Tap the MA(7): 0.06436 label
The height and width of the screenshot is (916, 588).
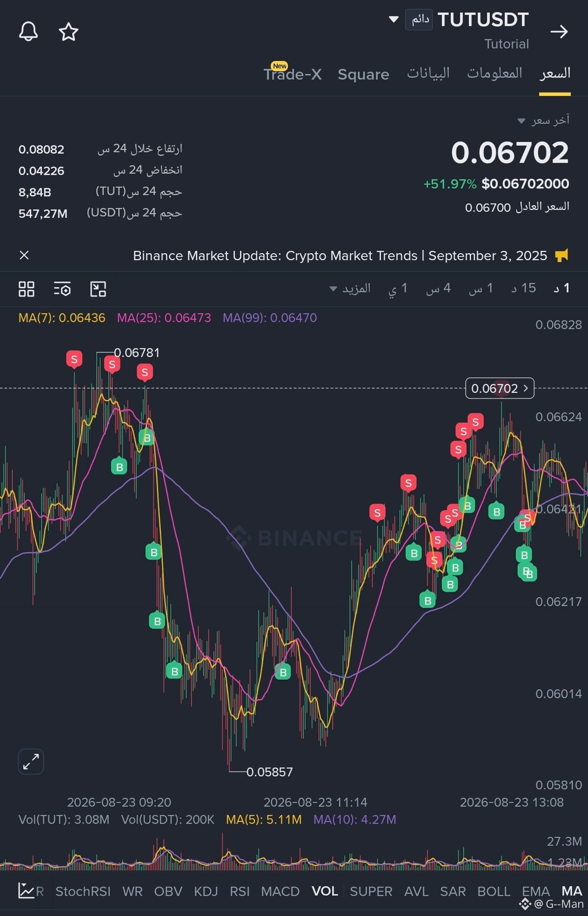(x=62, y=318)
